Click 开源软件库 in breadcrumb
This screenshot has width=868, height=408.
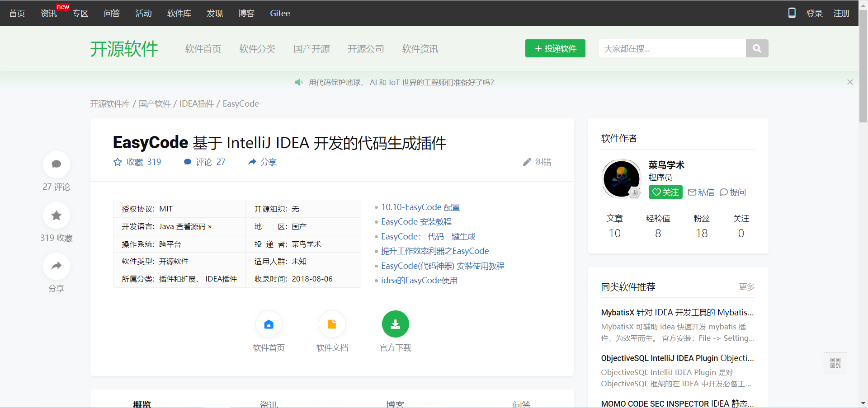[110, 103]
